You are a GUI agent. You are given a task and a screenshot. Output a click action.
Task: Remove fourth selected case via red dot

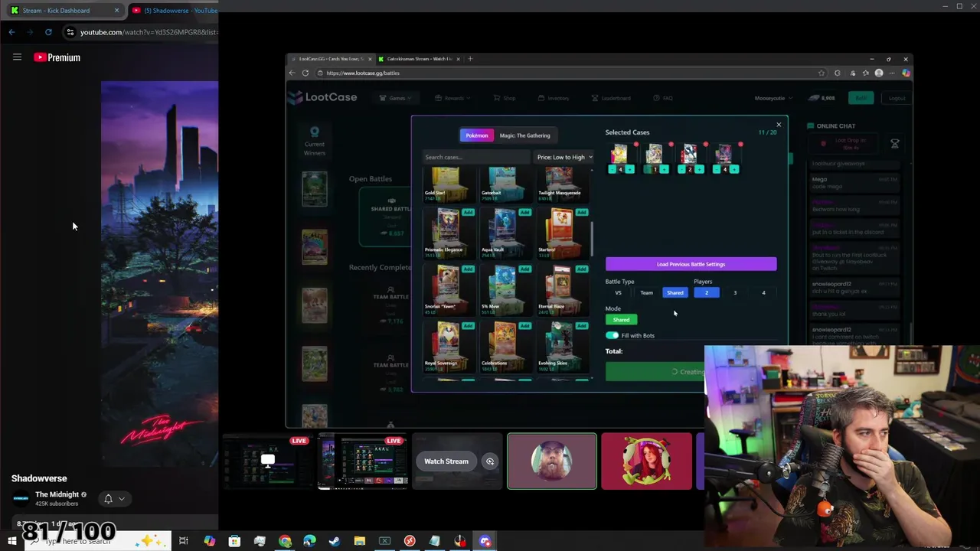tap(740, 144)
